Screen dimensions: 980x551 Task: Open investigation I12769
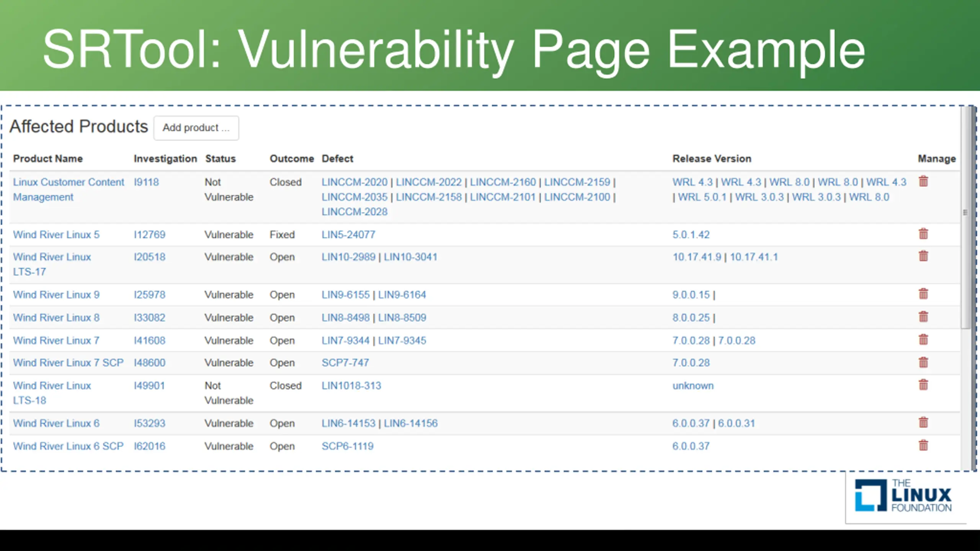150,235
